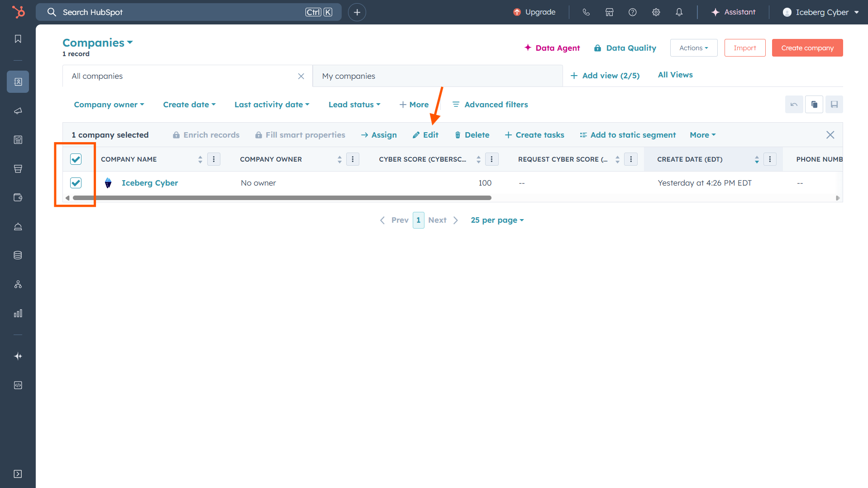The width and height of the screenshot is (868, 488).
Task: Open Company Name column options menu
Action: 214,159
